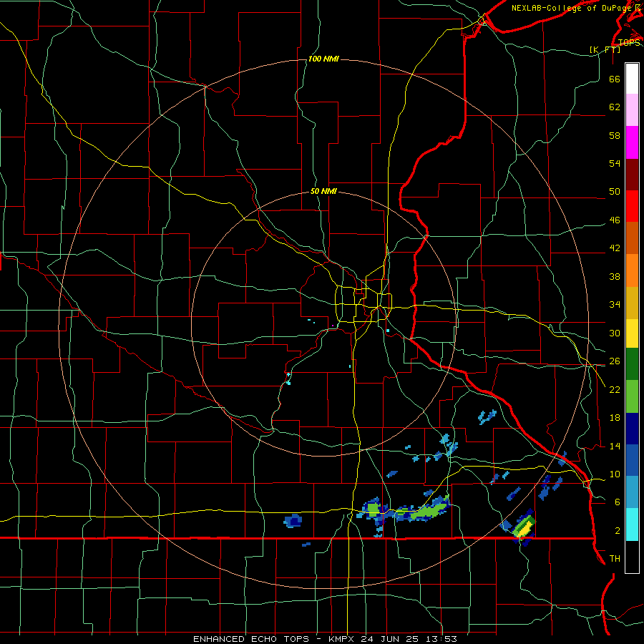Click the legend value 18
The width and height of the screenshot is (644, 644).
click(615, 417)
